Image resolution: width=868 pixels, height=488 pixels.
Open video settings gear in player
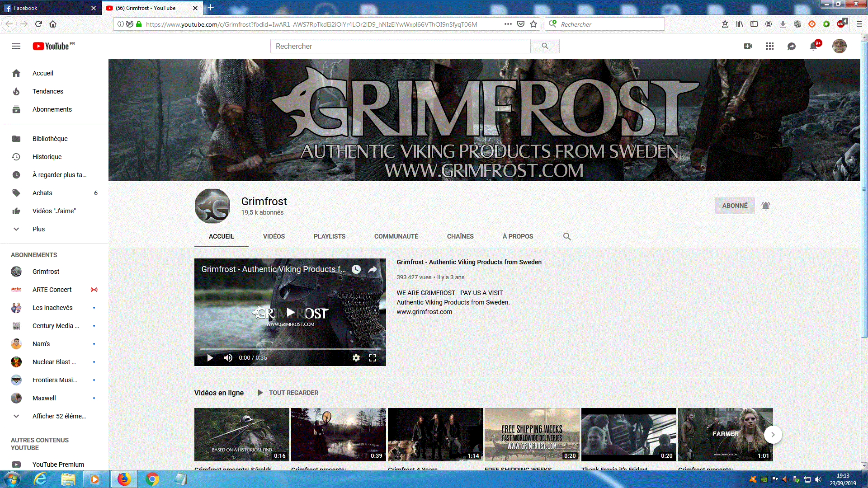356,358
